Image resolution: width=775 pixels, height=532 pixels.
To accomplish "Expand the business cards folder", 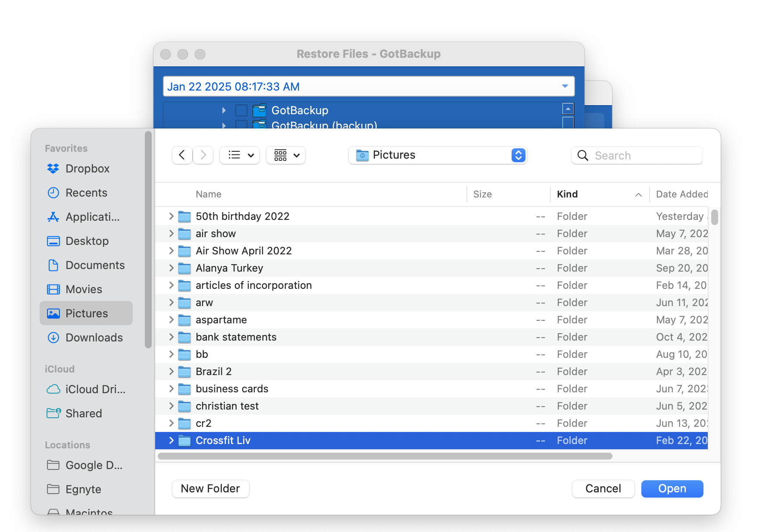I will pos(171,389).
